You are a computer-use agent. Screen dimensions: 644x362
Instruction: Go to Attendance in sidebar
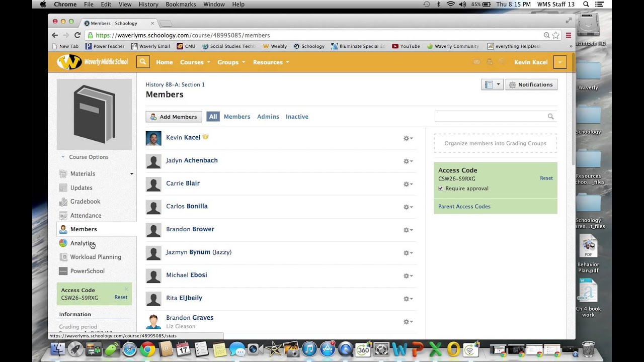pos(86,215)
